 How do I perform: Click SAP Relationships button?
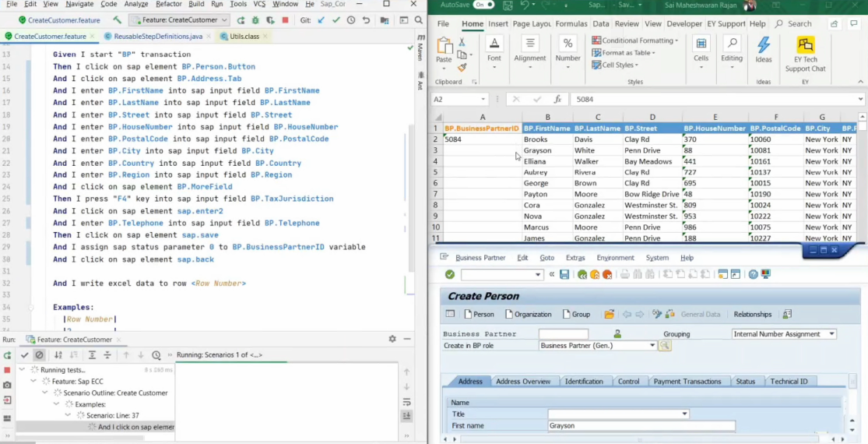click(752, 314)
